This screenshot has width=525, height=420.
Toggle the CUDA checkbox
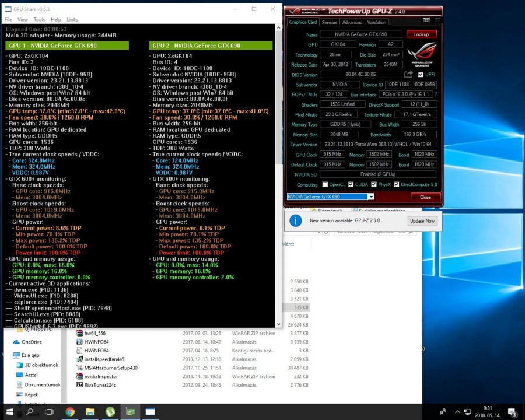351,184
